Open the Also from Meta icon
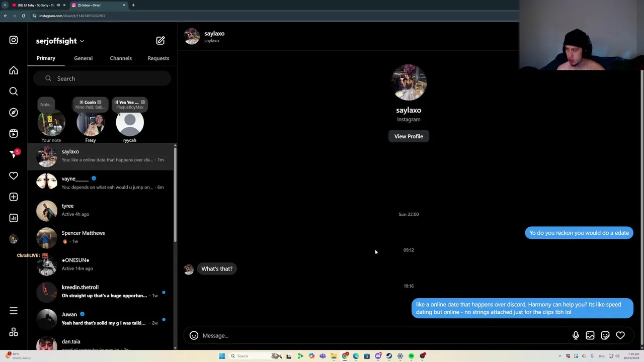The image size is (644, 362). pos(14,332)
